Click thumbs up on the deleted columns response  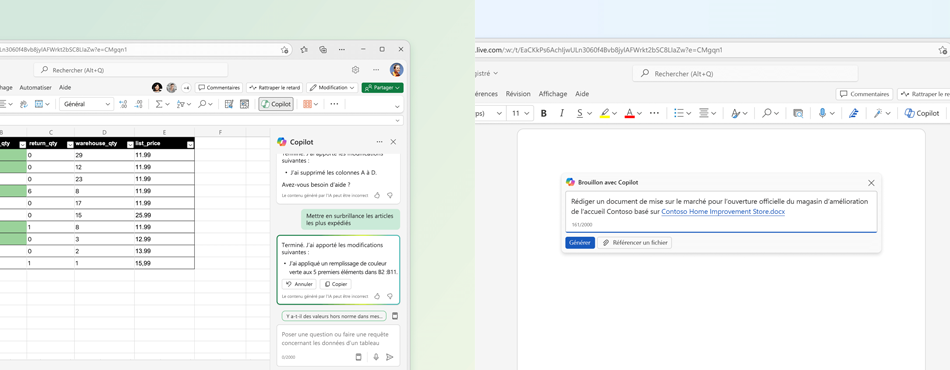[377, 195]
